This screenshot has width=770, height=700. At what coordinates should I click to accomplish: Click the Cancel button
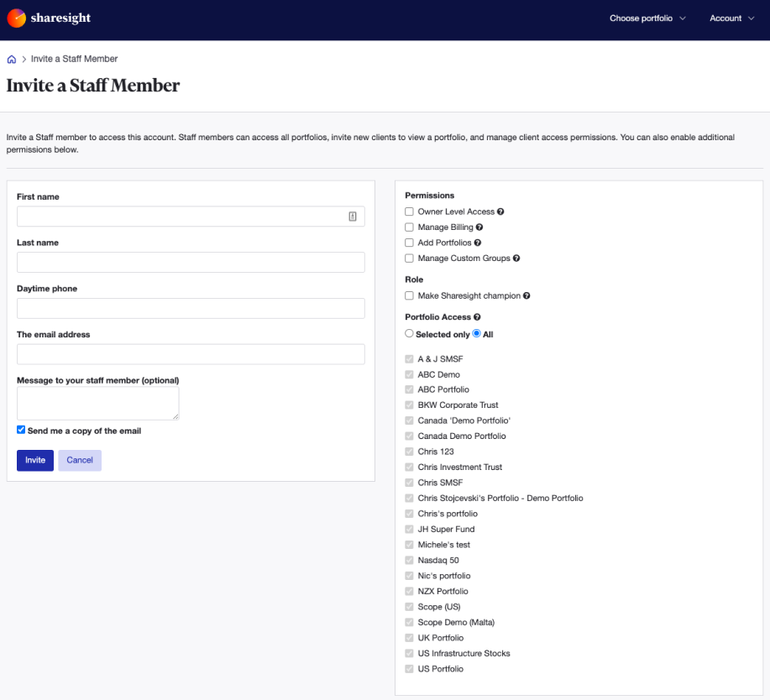[79, 460]
